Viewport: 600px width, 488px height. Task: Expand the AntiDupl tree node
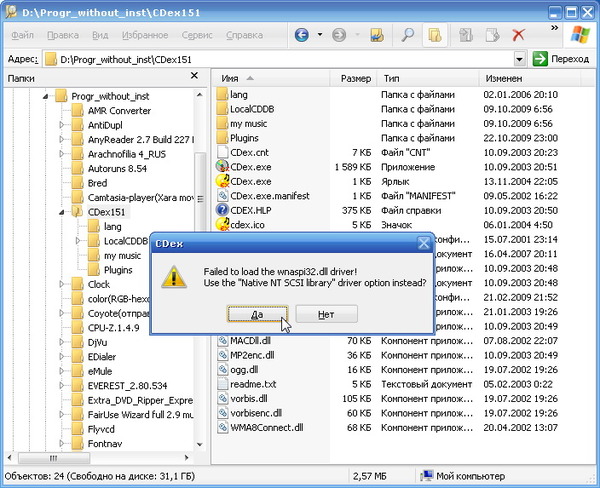(x=62, y=125)
